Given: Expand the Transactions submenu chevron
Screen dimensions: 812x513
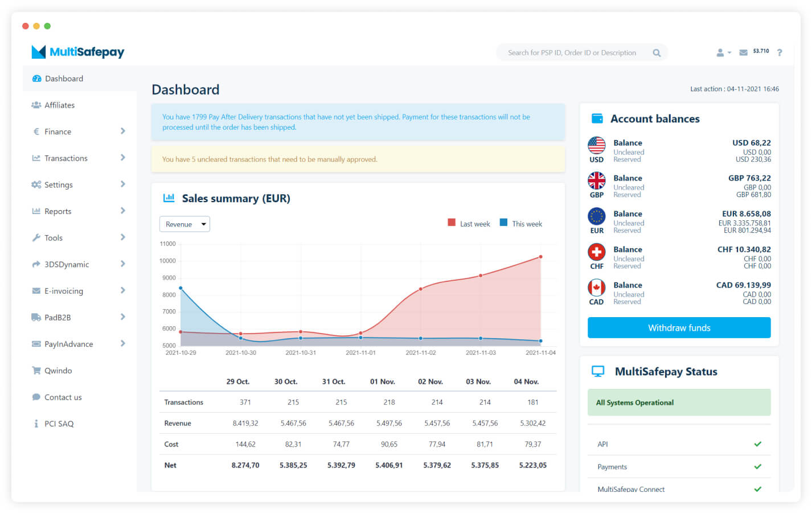Looking at the screenshot, I should [123, 158].
